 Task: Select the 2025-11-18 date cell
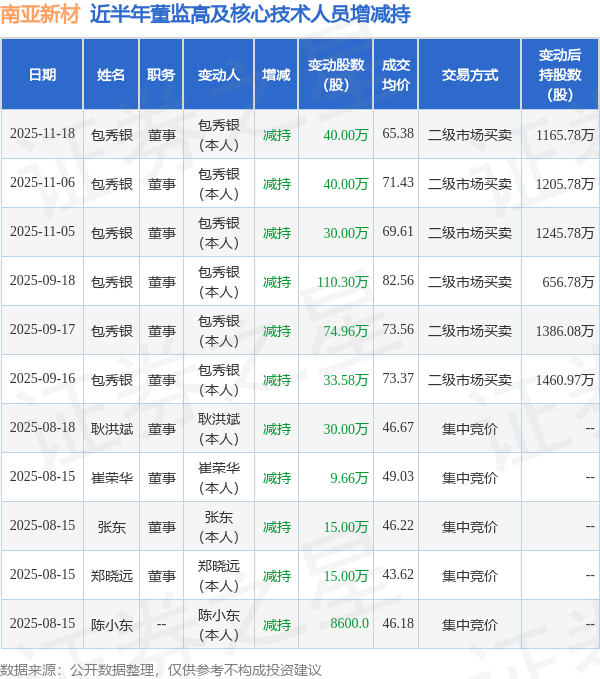click(42, 134)
